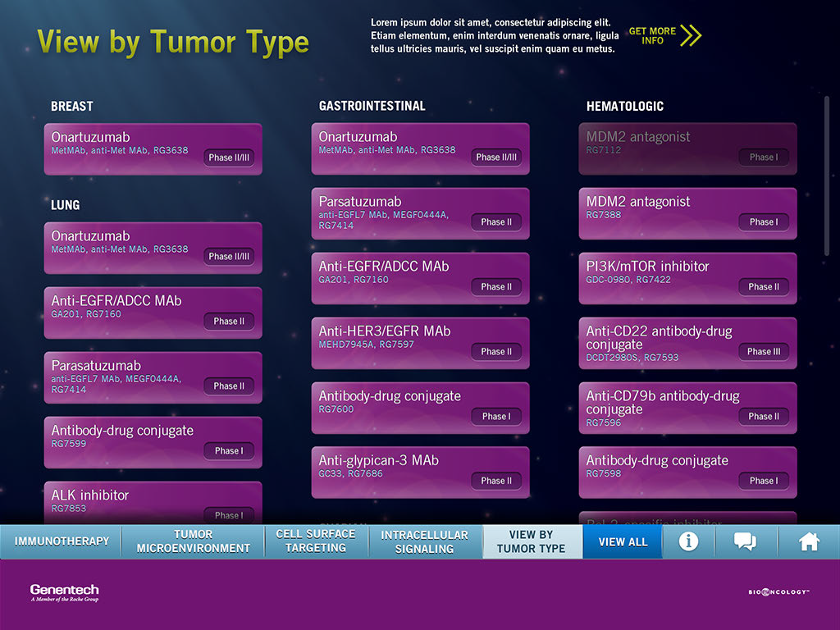Click the View All tab
840x630 pixels.
(x=623, y=541)
